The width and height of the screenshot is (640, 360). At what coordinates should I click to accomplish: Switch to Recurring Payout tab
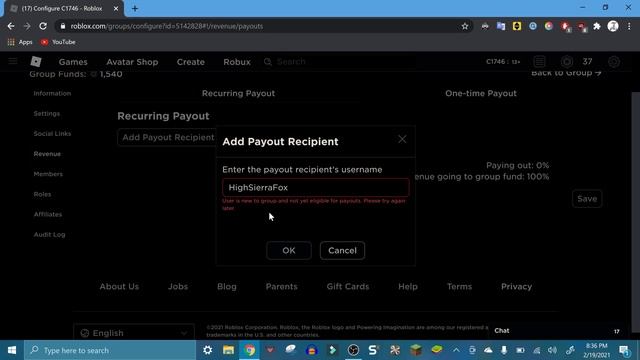[238, 93]
